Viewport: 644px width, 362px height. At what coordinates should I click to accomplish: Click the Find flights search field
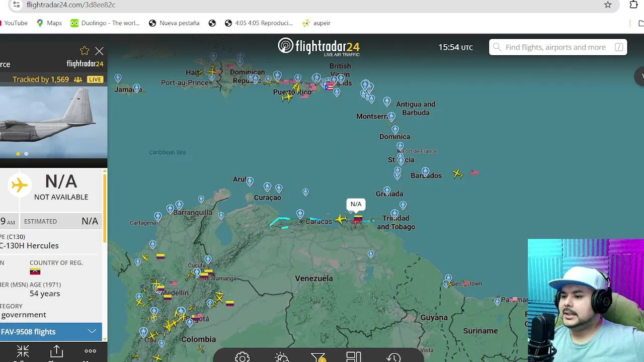[558, 47]
